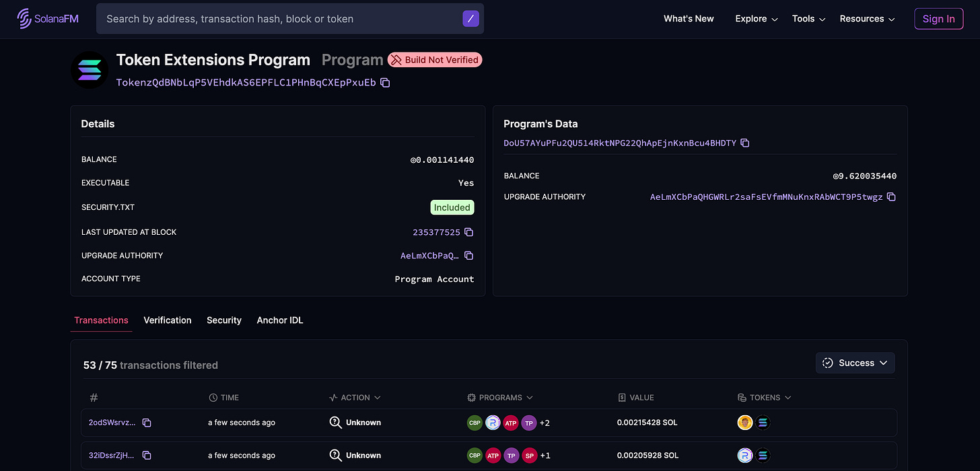Open the Security tab
Screen dimensions: 980x471
pyautogui.click(x=224, y=320)
